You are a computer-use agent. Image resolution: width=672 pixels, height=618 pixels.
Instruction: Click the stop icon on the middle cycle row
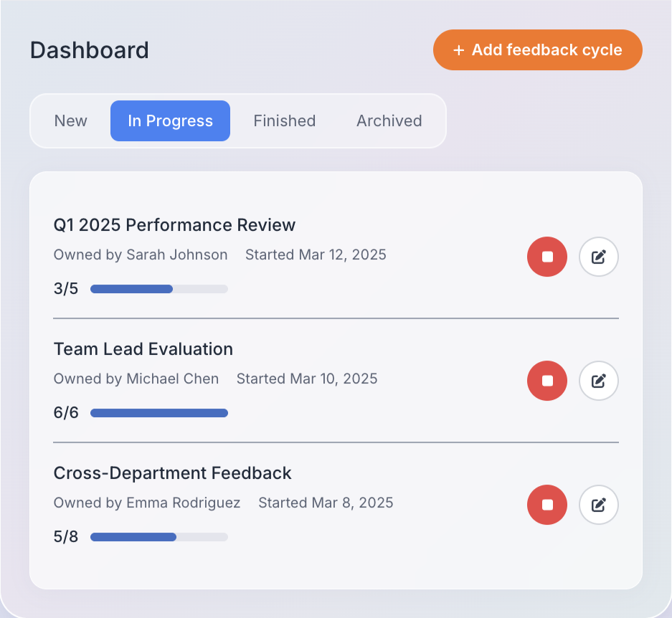pyautogui.click(x=546, y=380)
